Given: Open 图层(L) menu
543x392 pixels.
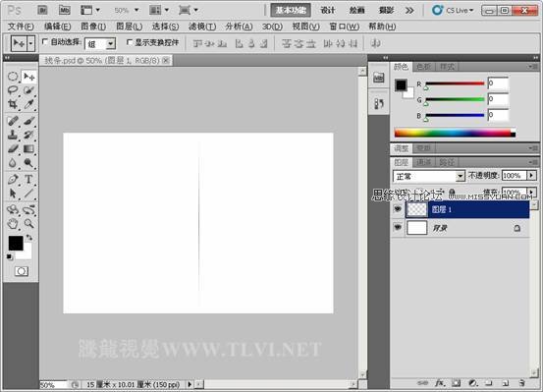Looking at the screenshot, I should click(130, 27).
